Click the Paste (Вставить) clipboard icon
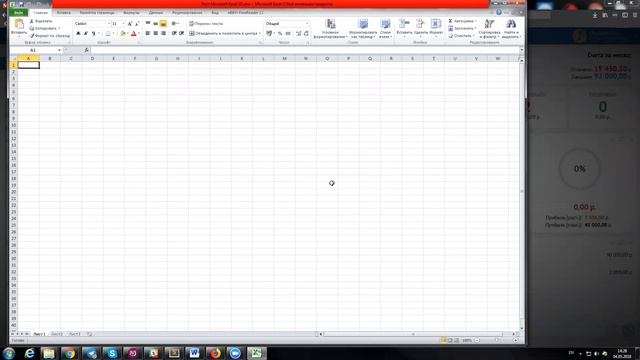The height and width of the screenshot is (360, 640). click(19, 24)
